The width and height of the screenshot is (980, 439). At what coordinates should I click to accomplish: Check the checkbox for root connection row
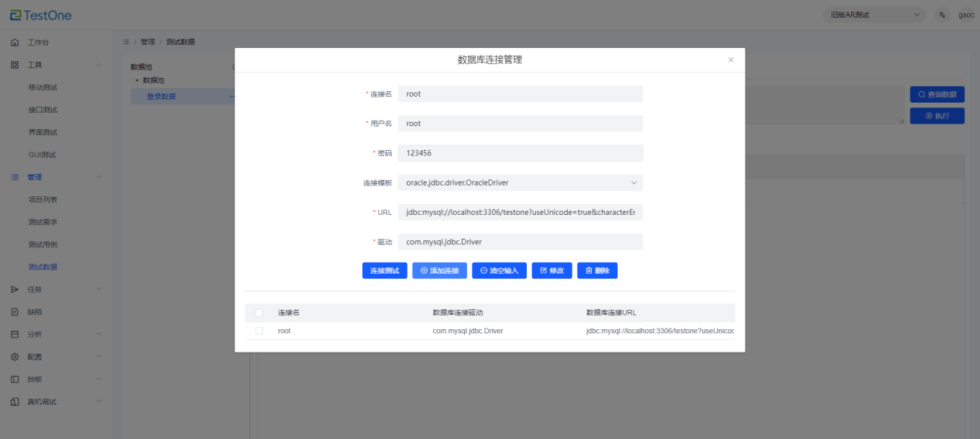pos(259,331)
